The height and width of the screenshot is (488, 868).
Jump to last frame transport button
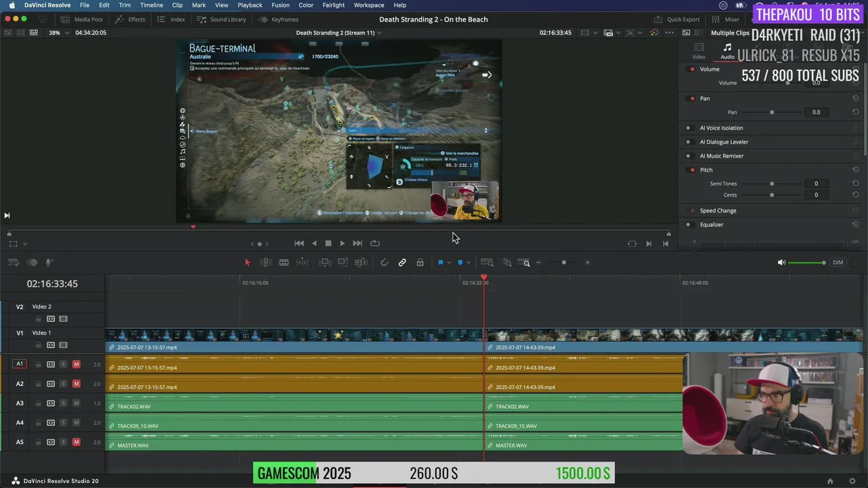(x=357, y=243)
